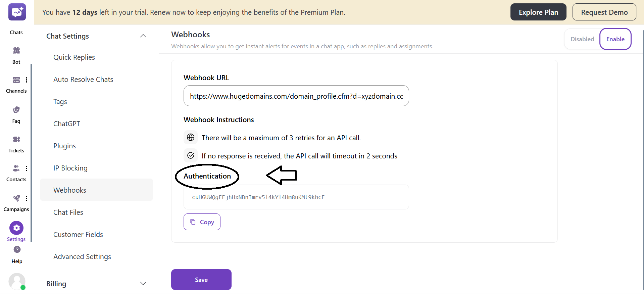Open the Help icon
The height and width of the screenshot is (294, 644).
point(16,249)
